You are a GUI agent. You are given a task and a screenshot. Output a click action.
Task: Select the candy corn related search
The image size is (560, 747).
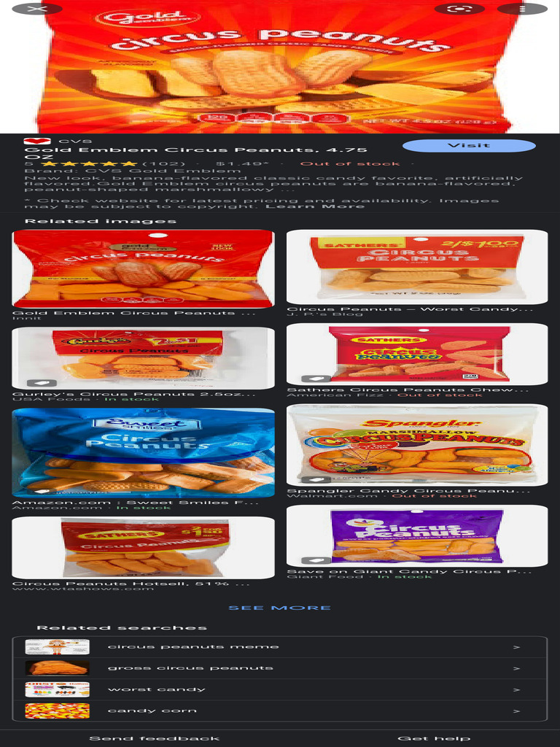(x=280, y=711)
